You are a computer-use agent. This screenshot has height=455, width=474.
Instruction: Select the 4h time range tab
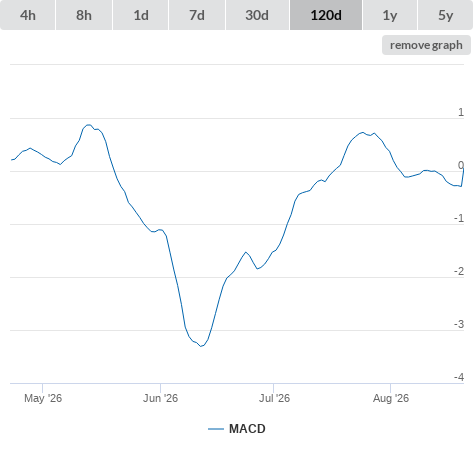tap(28, 15)
